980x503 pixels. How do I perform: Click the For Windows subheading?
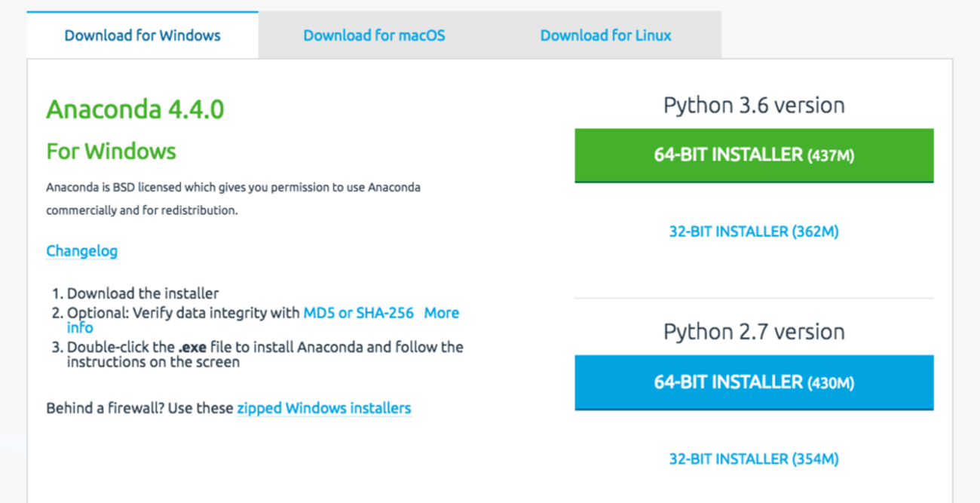[x=111, y=151]
